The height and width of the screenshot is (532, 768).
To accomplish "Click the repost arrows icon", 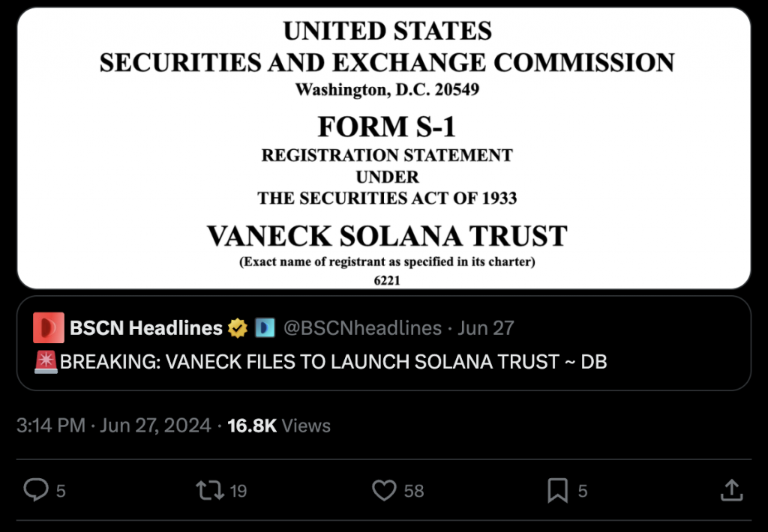I will pyautogui.click(x=208, y=491).
